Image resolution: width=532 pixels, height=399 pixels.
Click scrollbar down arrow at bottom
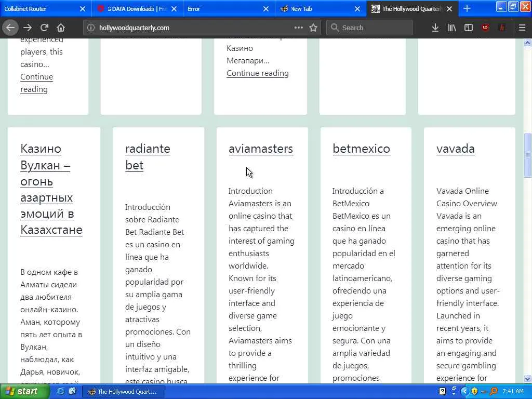[527, 379]
